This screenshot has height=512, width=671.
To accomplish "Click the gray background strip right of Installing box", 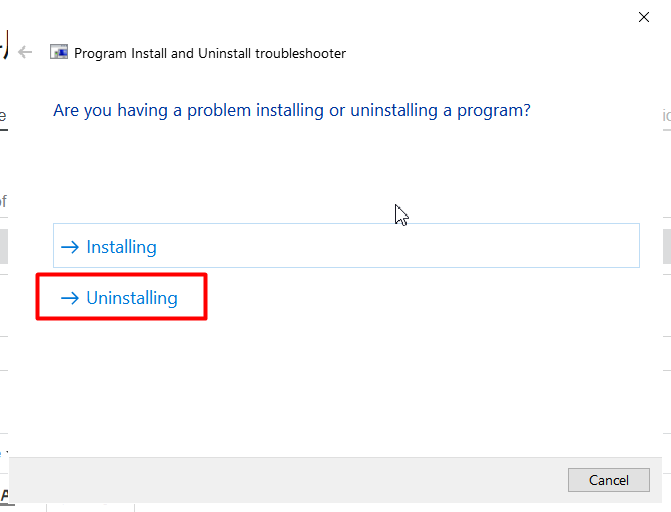I will (x=666, y=245).
